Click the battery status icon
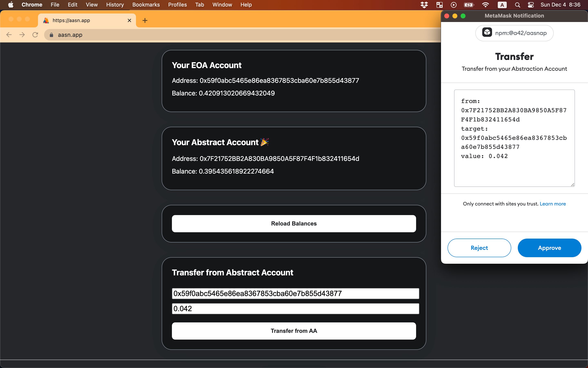588x368 pixels. [x=469, y=5]
